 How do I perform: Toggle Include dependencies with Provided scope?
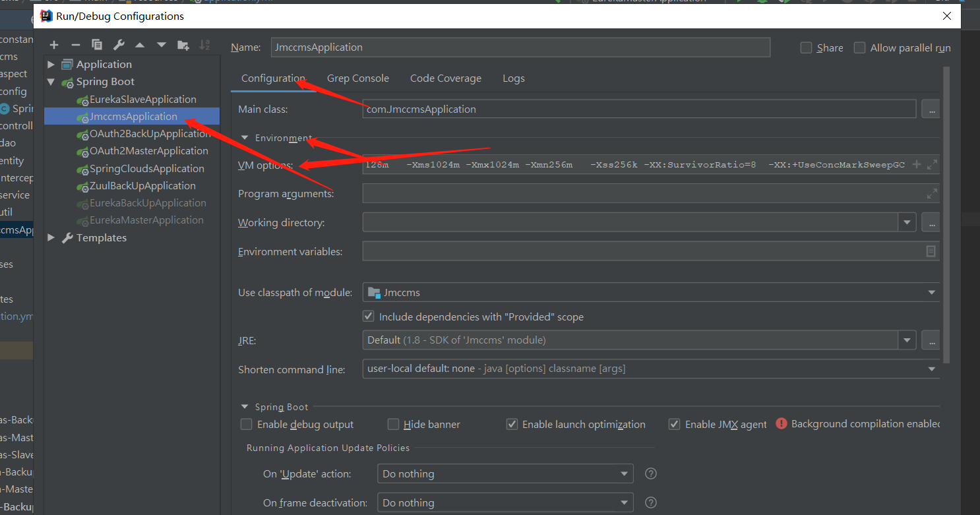pyautogui.click(x=369, y=317)
